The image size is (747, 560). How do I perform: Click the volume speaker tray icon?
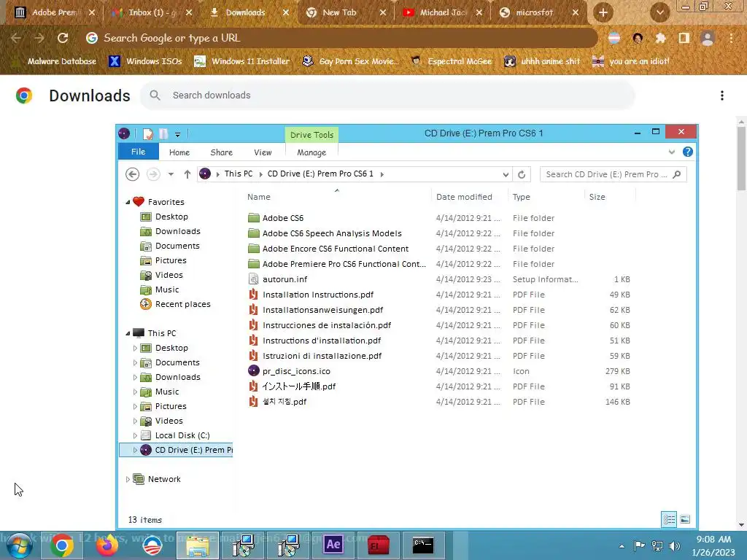coord(675,545)
